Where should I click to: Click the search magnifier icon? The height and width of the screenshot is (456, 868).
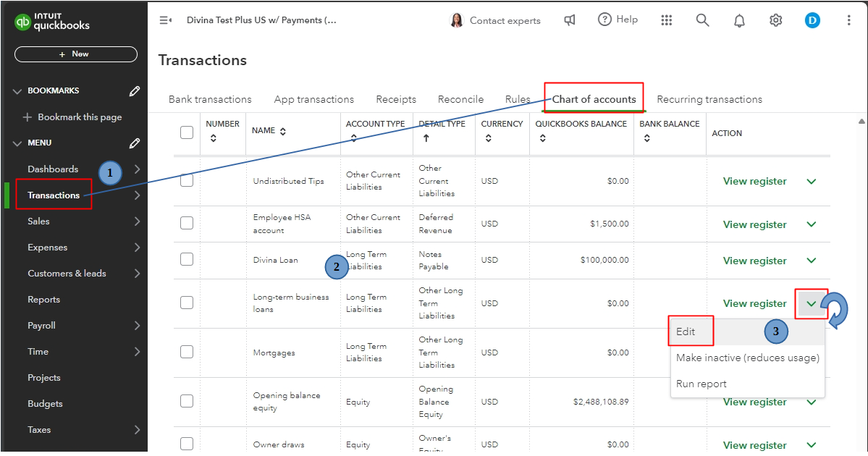point(702,20)
